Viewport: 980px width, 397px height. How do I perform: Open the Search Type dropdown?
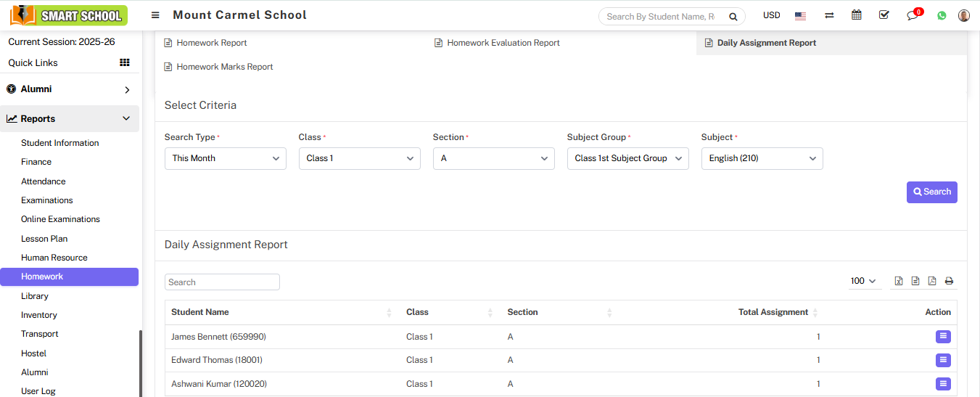[x=226, y=158]
